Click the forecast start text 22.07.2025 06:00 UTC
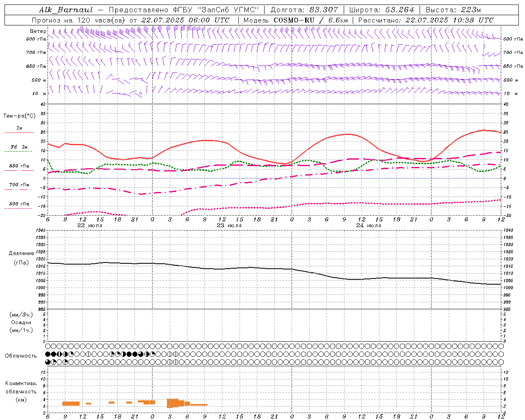 (185, 20)
